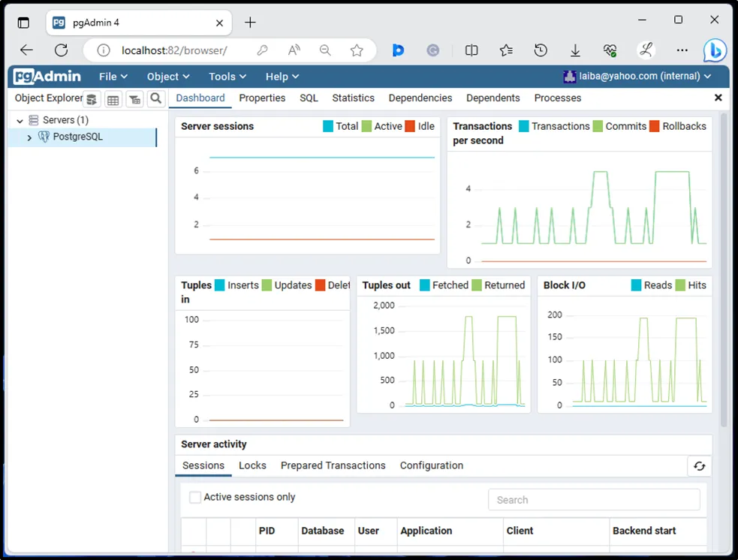
Task: Expand the PostgreSQL server tree node
Action: click(x=29, y=137)
